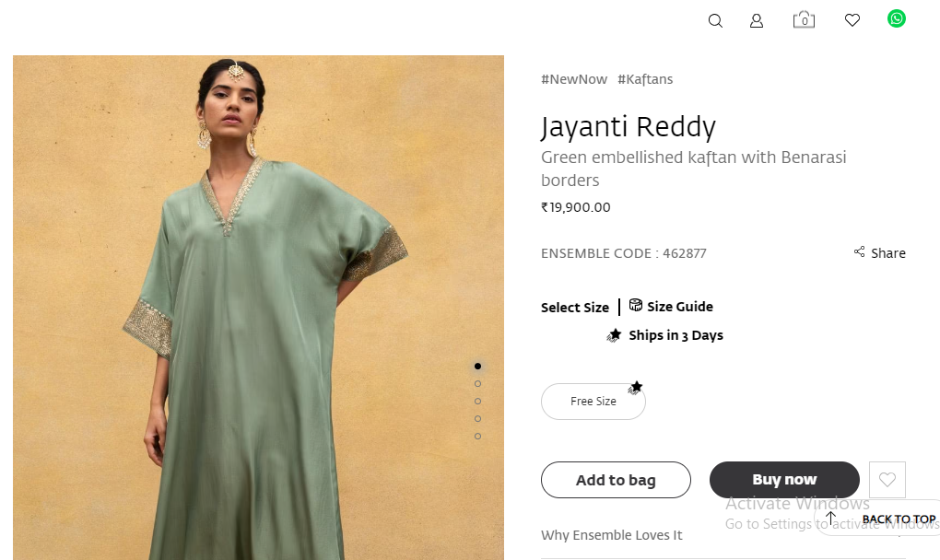940x560 pixels.
Task: Select the third image carousel dot
Action: 477,402
